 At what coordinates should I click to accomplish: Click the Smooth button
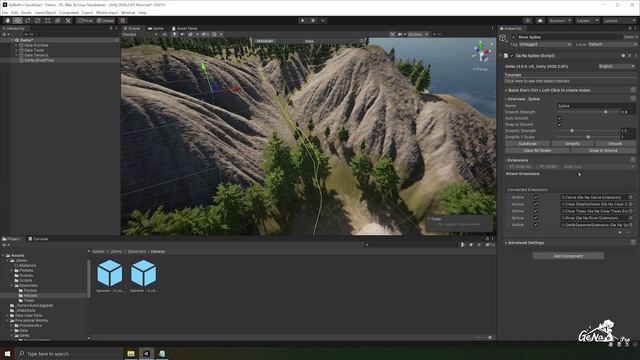pos(615,144)
